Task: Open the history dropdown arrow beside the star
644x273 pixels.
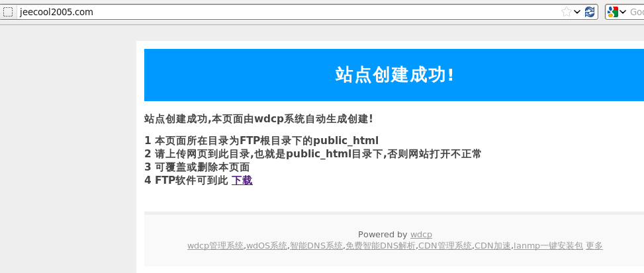Action: (x=577, y=12)
